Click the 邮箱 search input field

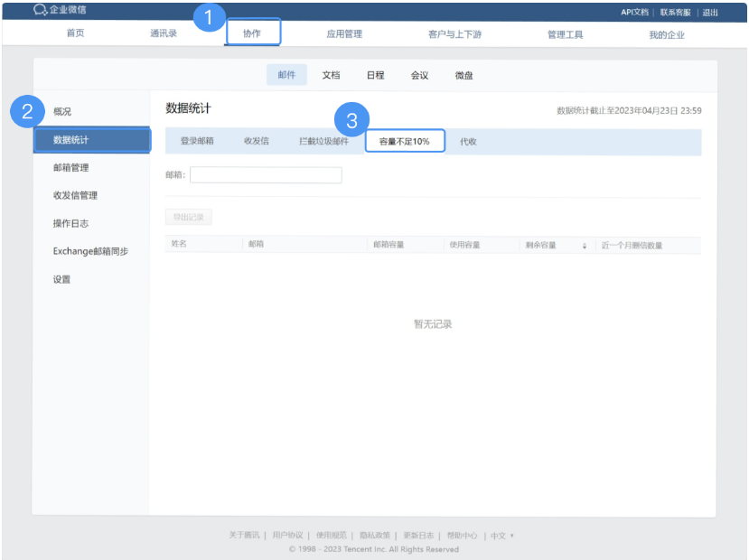pos(266,174)
